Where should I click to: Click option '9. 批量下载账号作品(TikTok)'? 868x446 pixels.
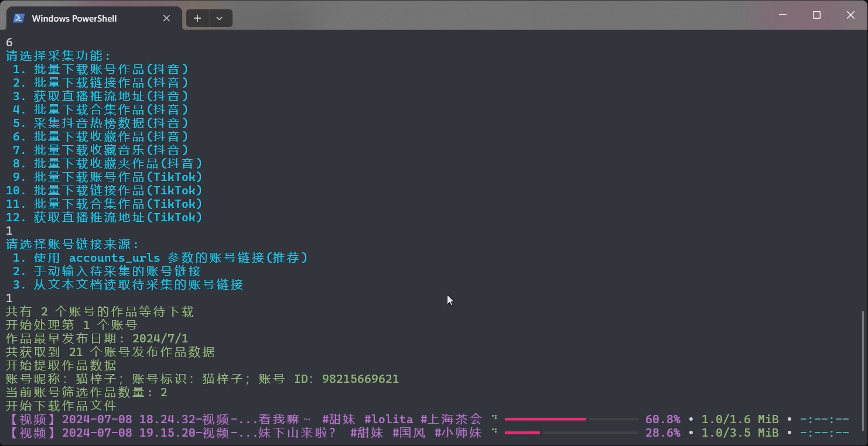coord(108,177)
